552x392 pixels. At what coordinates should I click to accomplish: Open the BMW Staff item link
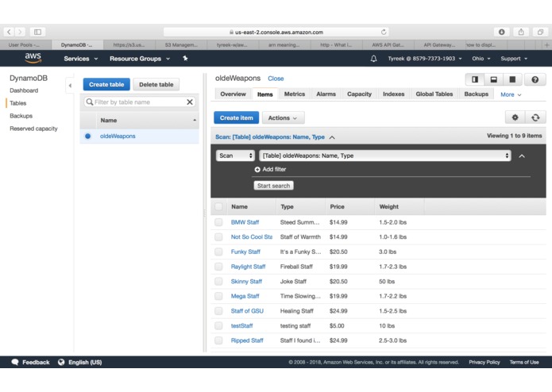(245, 222)
